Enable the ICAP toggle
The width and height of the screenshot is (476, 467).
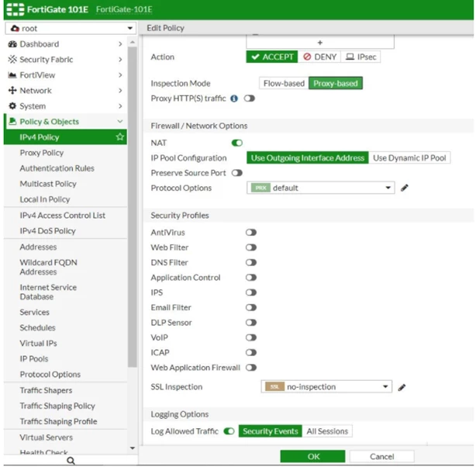click(x=251, y=352)
